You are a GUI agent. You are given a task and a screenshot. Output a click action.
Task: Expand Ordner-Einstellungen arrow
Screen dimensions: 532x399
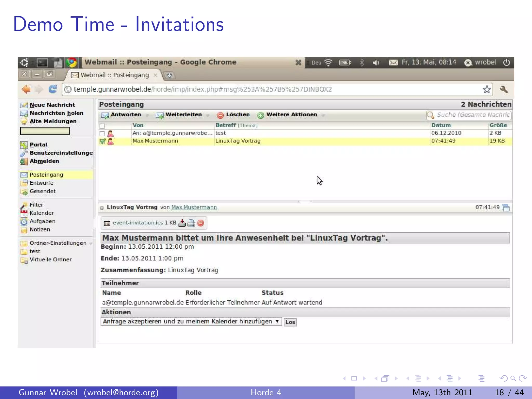(91, 244)
